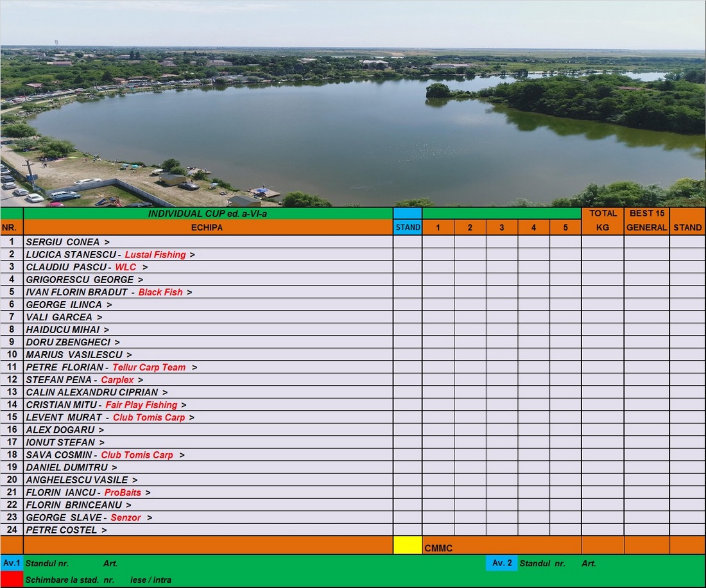Select the column 3 header
The image size is (706, 588).
click(x=501, y=227)
